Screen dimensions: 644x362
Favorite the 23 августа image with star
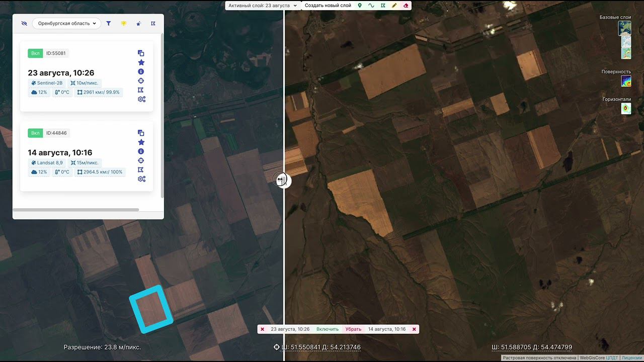(x=141, y=62)
